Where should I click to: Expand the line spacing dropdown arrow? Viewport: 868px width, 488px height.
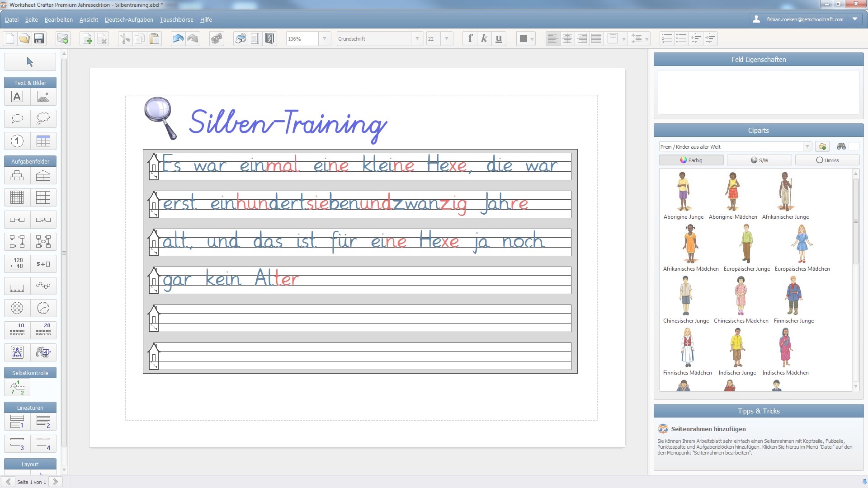(647, 39)
